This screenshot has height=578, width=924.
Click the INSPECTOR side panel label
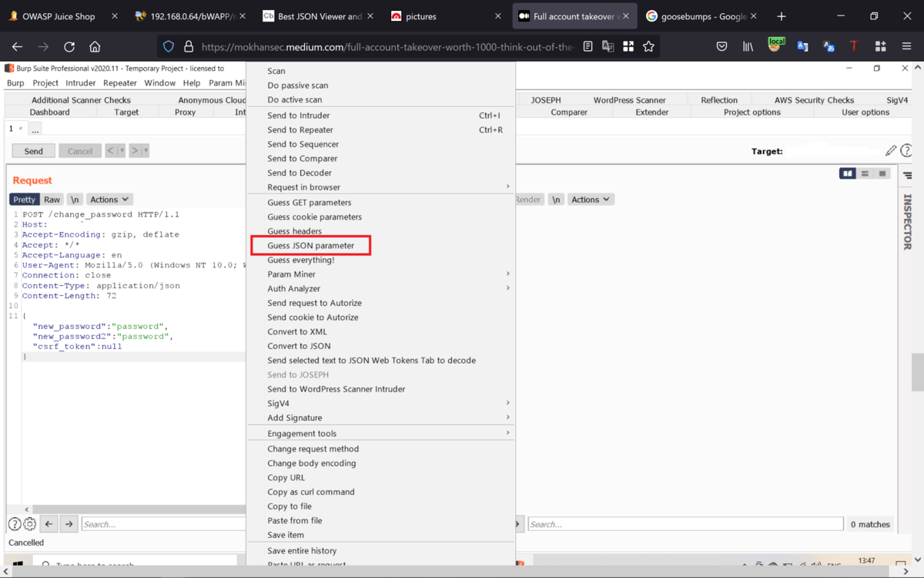point(907,222)
